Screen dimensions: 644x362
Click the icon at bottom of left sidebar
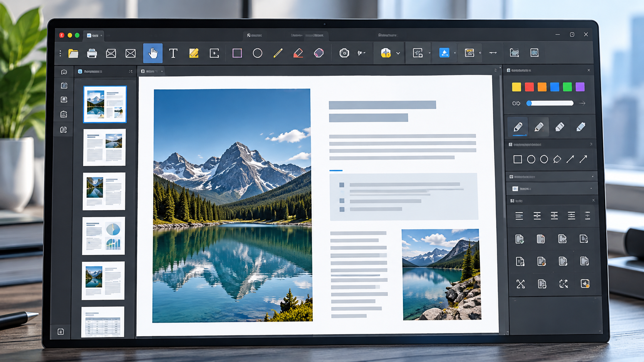click(61, 332)
